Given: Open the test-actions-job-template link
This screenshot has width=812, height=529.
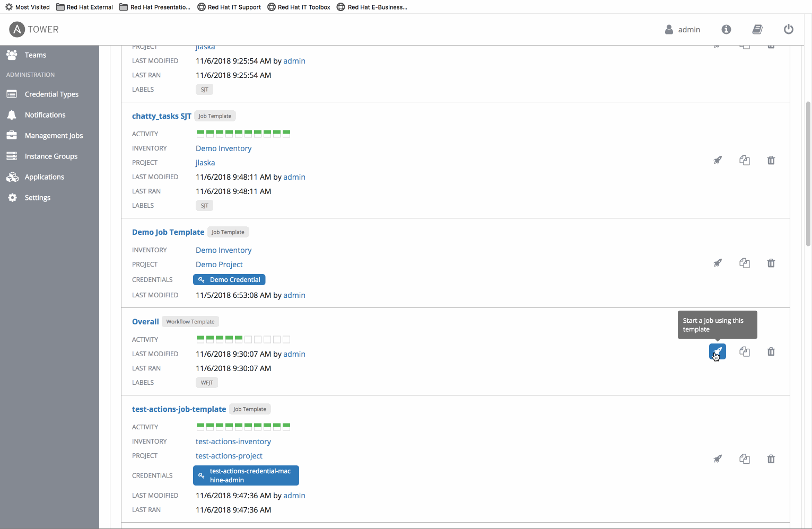Looking at the screenshot, I should point(179,409).
